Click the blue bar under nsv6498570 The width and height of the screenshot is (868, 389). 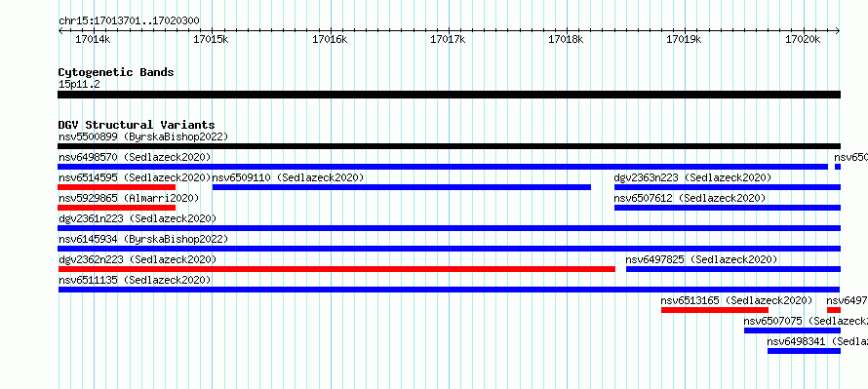[443, 167]
